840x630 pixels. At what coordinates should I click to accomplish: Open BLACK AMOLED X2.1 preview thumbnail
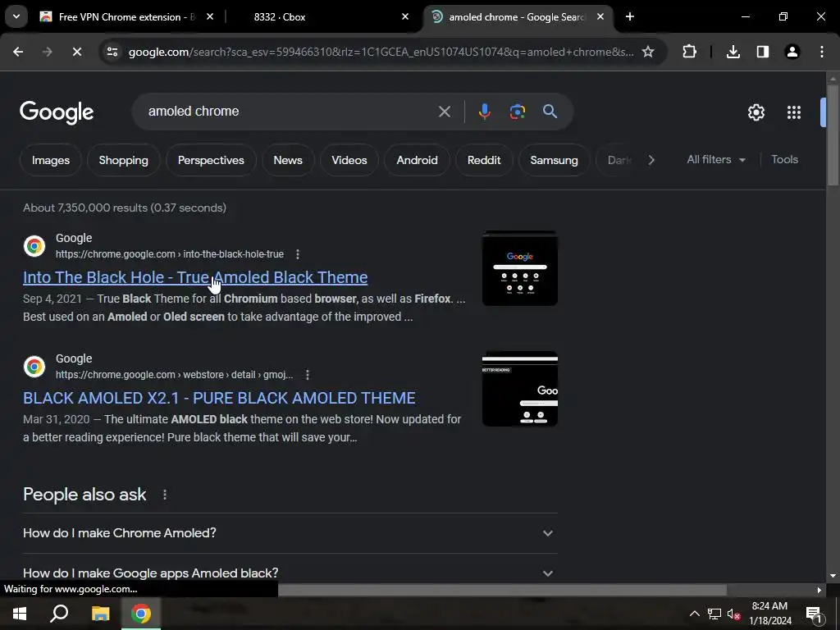[x=519, y=388]
